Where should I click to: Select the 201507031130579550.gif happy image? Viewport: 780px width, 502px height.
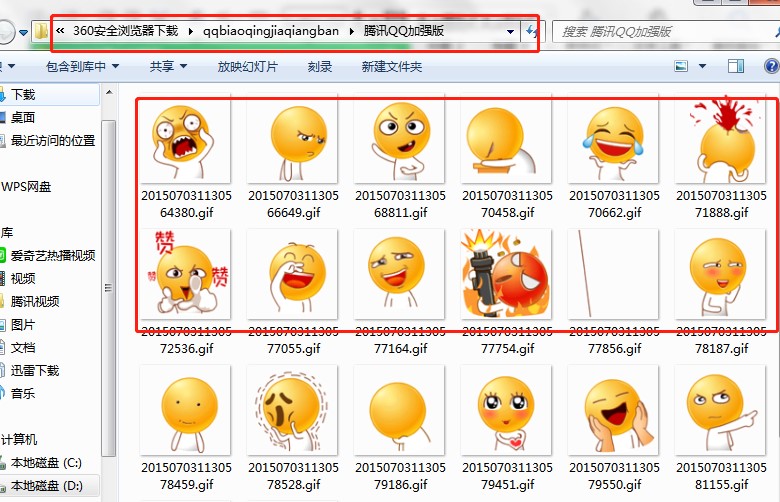point(613,410)
